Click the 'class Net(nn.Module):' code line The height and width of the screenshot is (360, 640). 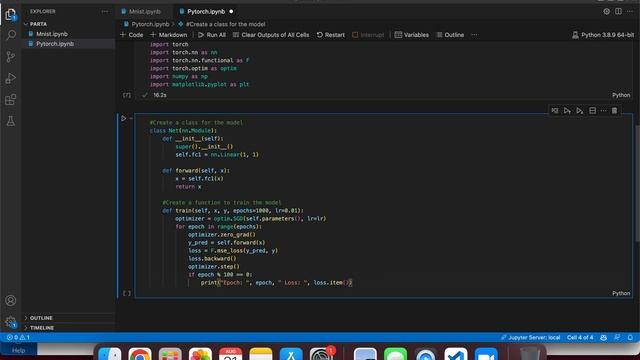[183, 131]
